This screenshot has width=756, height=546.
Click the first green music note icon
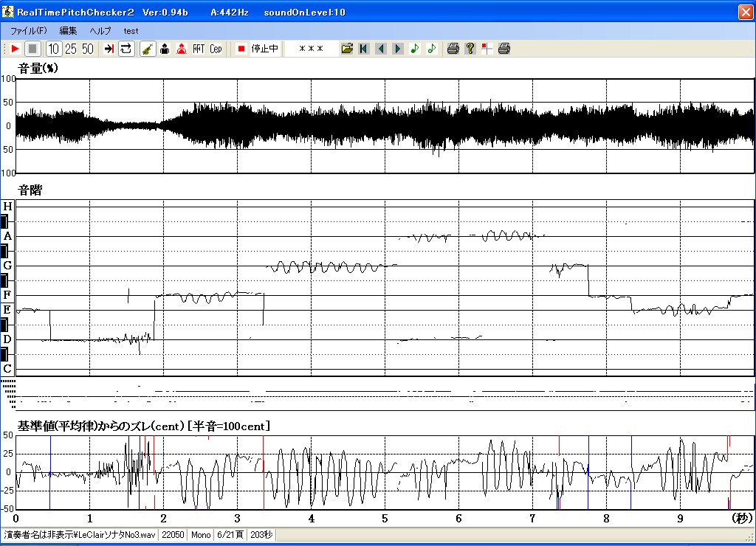pos(415,49)
